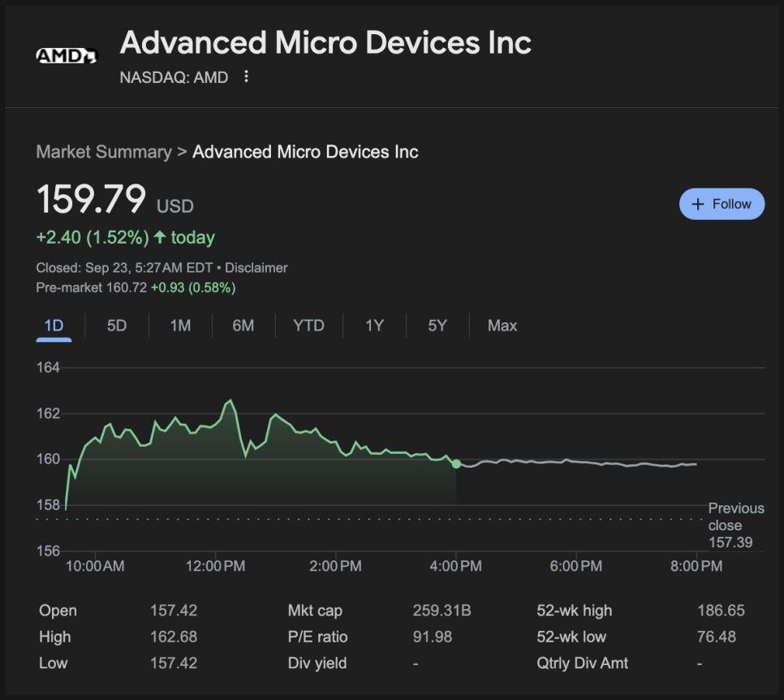The height and width of the screenshot is (700, 784).
Task: Click the Open value 157.42
Action: click(x=174, y=611)
